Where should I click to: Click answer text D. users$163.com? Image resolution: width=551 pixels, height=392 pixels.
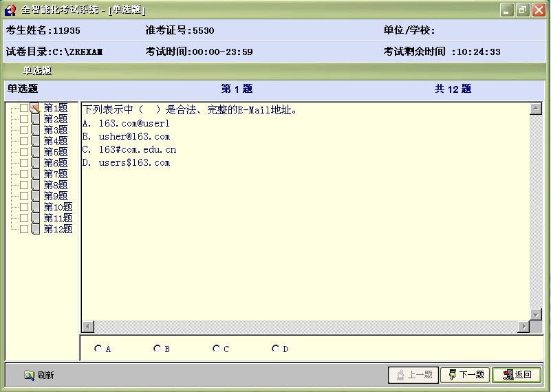tap(126, 162)
